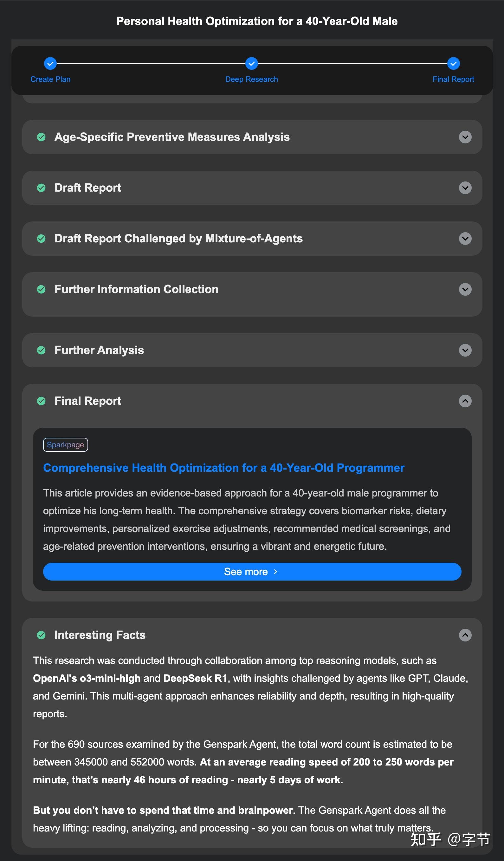Click the green status icon beside Interesting Facts
The image size is (504, 861).
pos(41,635)
